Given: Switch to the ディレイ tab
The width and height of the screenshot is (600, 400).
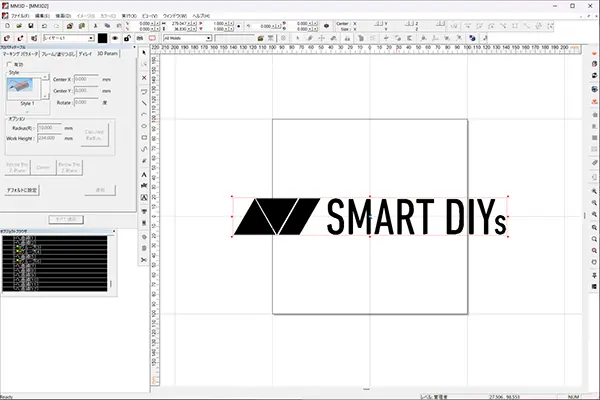Looking at the screenshot, I should tap(85, 54).
